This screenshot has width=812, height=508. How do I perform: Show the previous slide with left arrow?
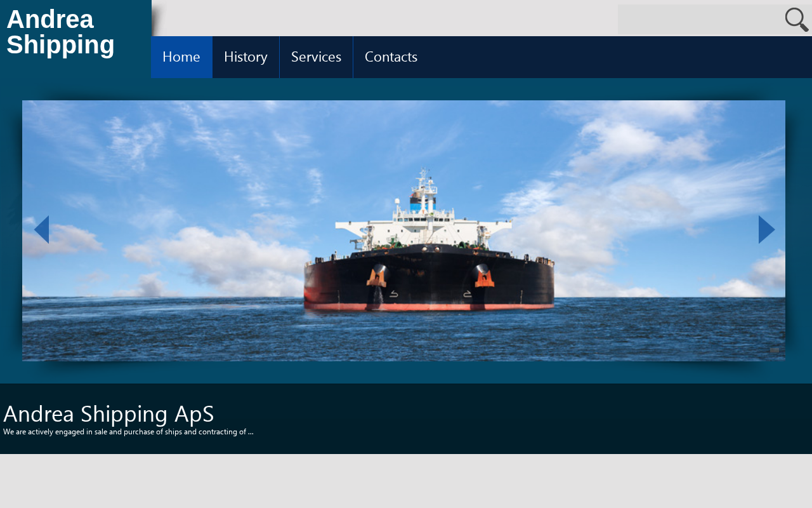[x=41, y=230]
